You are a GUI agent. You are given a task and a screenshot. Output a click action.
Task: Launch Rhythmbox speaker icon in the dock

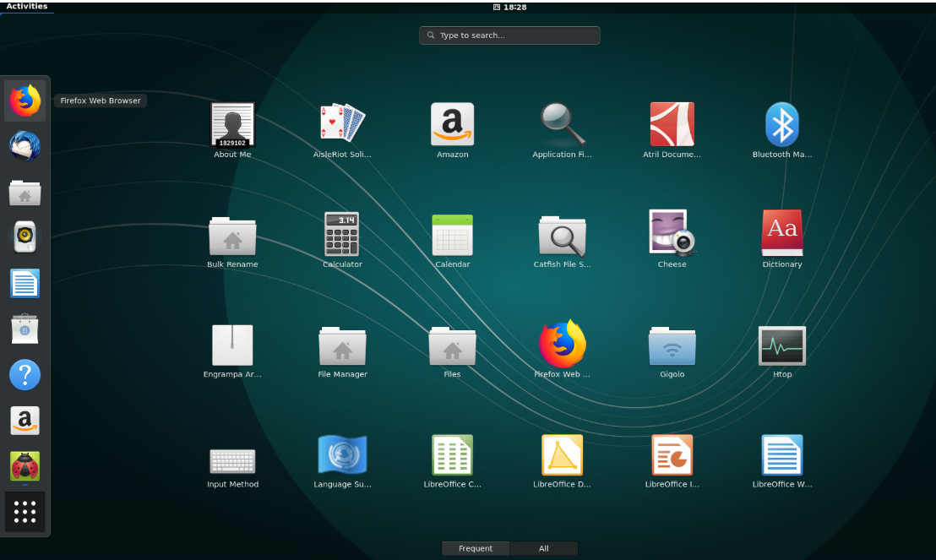click(25, 237)
